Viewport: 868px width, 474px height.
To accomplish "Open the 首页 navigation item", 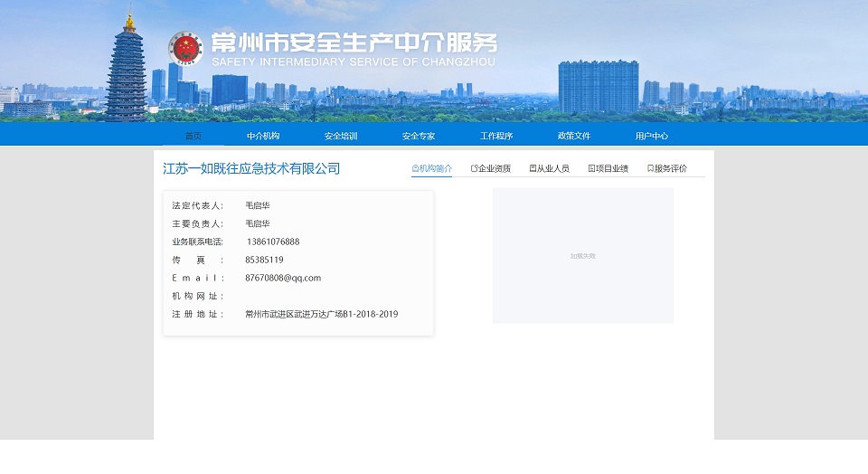I will [193, 136].
